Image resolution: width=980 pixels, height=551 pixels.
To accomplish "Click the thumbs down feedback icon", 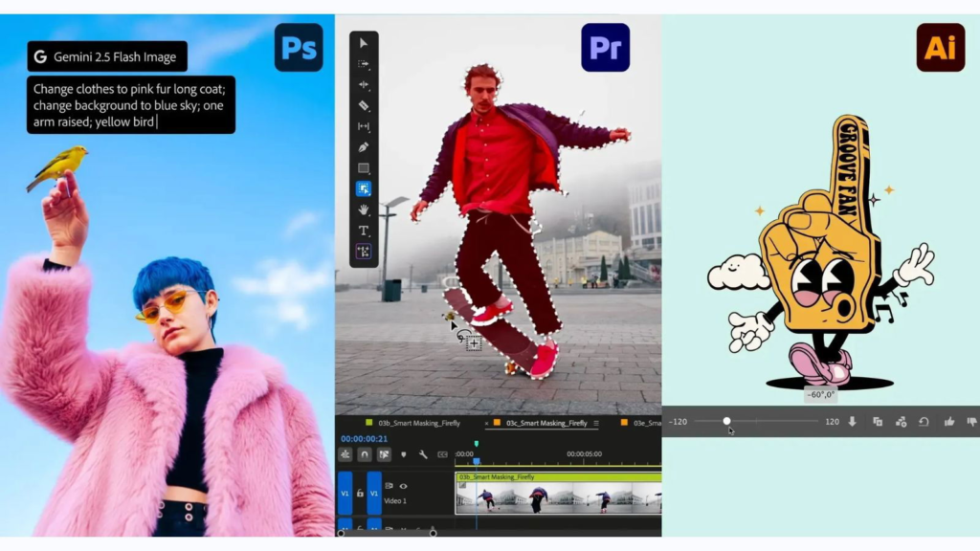I will pos(971,422).
